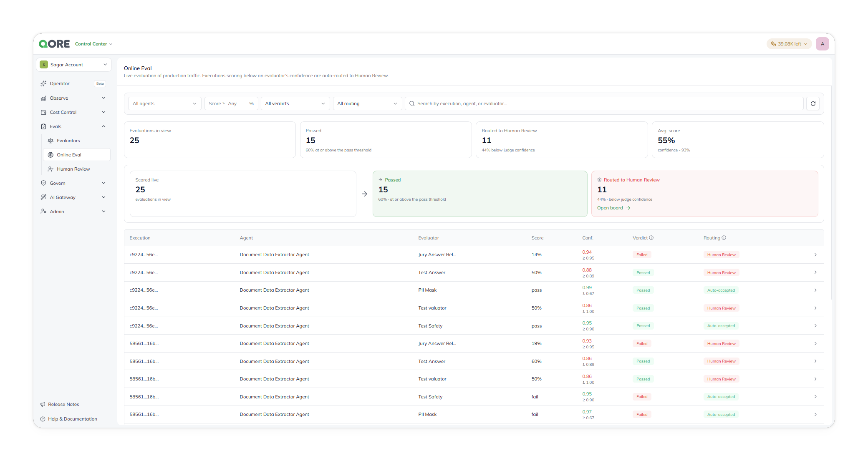Click arrow next to Open board
Viewport: 868px width, 461px height.
tap(628, 208)
